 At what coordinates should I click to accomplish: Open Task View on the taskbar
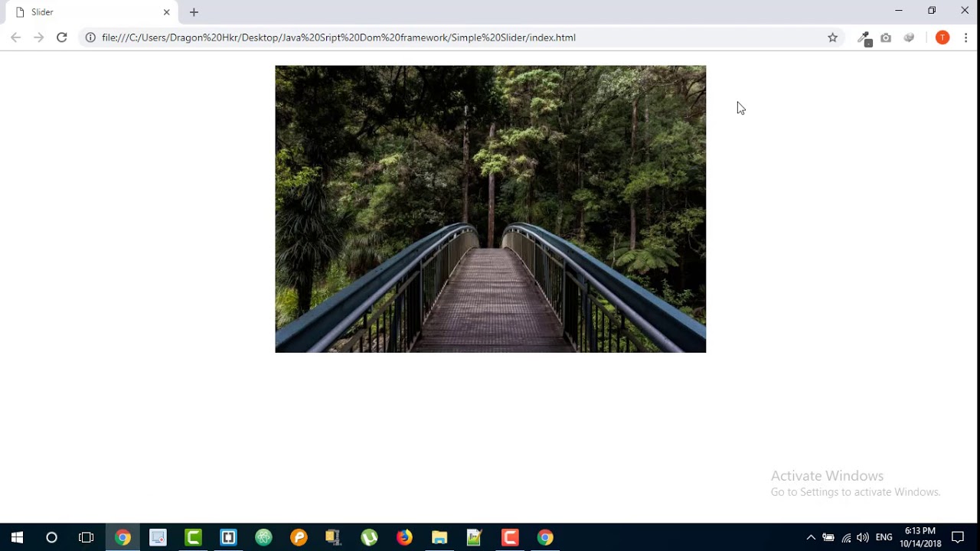tap(86, 537)
